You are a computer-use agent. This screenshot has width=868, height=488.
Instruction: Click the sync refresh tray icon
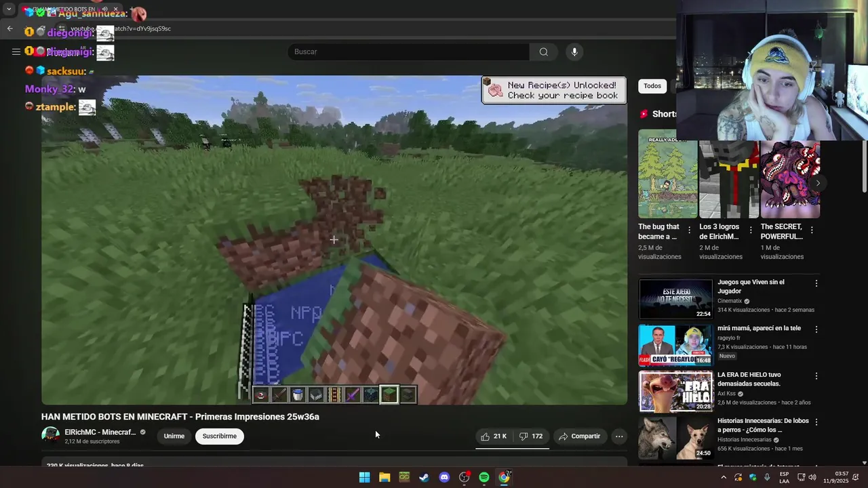[738, 478]
